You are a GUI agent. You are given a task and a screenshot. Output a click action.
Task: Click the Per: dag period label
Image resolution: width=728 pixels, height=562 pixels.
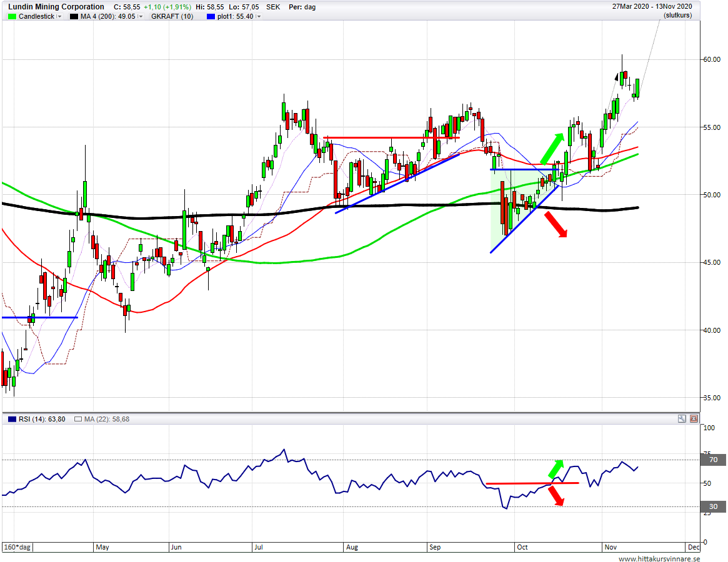coord(302,7)
